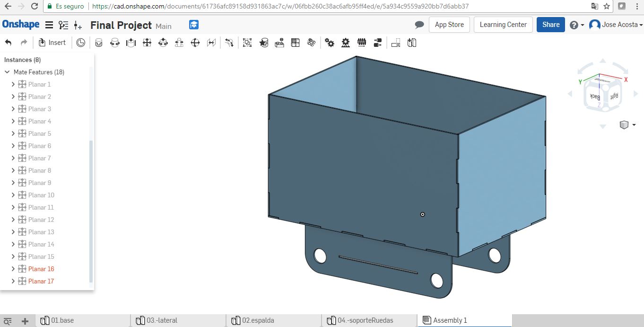Expand the Planar 4 mate
Screen dimensions: 644x327
click(13, 121)
